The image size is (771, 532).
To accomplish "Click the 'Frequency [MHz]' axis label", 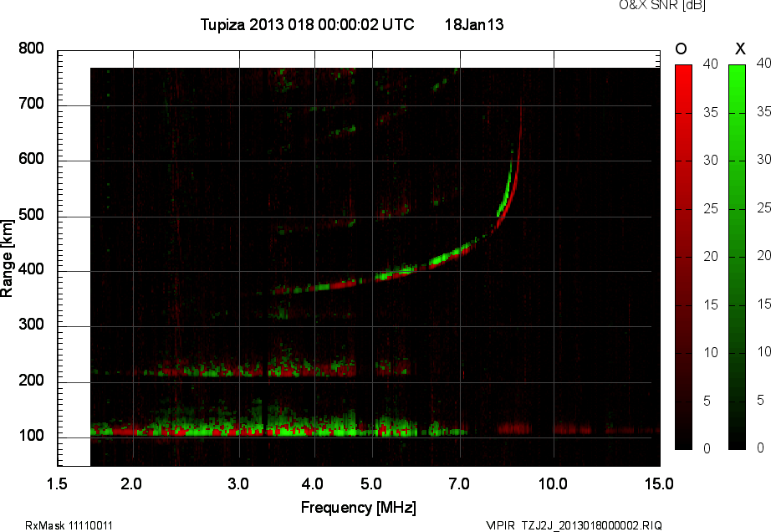I will tap(359, 508).
